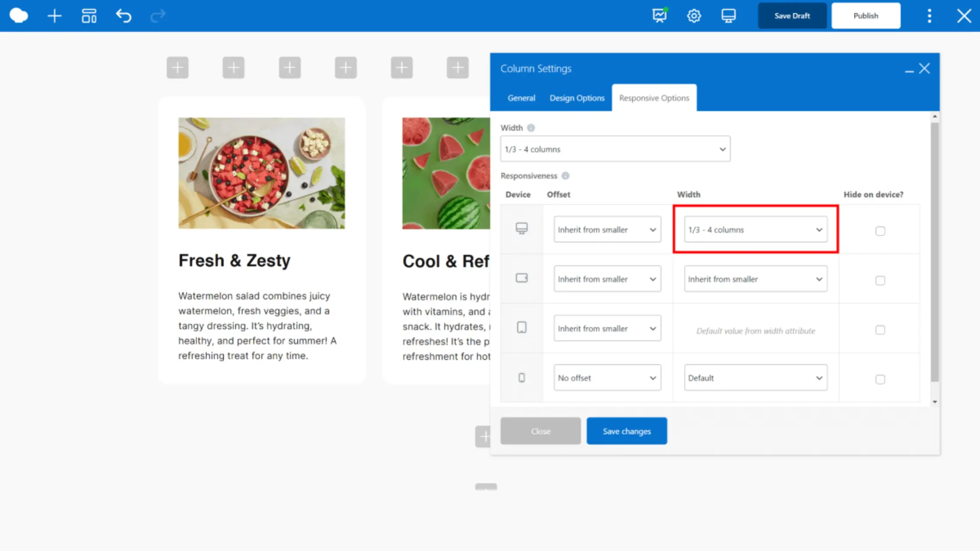This screenshot has height=551, width=980.
Task: Click the landscape tablet device icon
Action: point(521,278)
